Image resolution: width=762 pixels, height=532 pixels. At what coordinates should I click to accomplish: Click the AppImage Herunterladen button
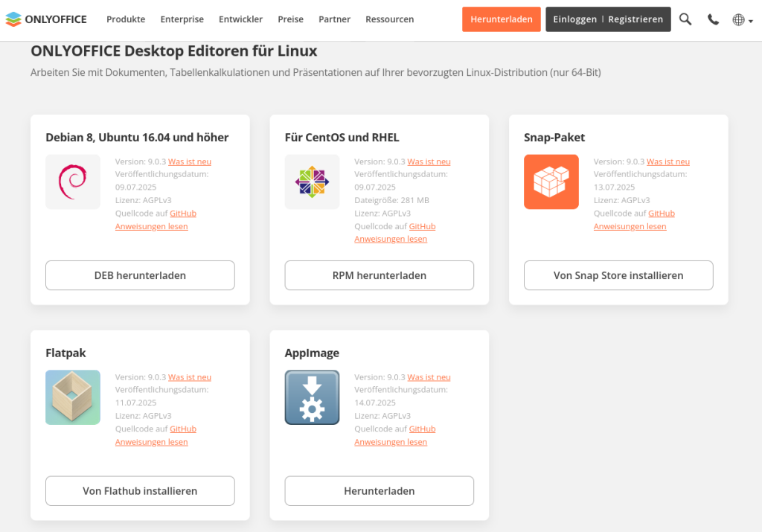[x=379, y=491]
